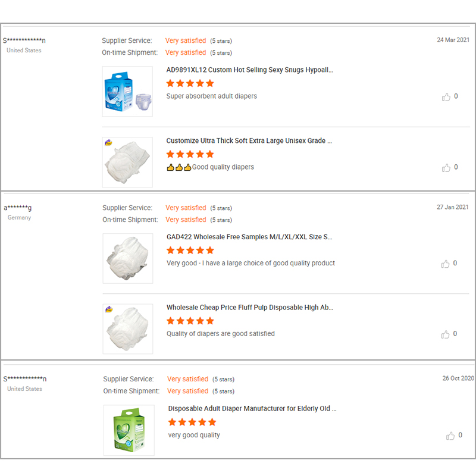
Task: Open 'Customize Ultra Thick Soft Extra Large' link
Action: click(249, 141)
